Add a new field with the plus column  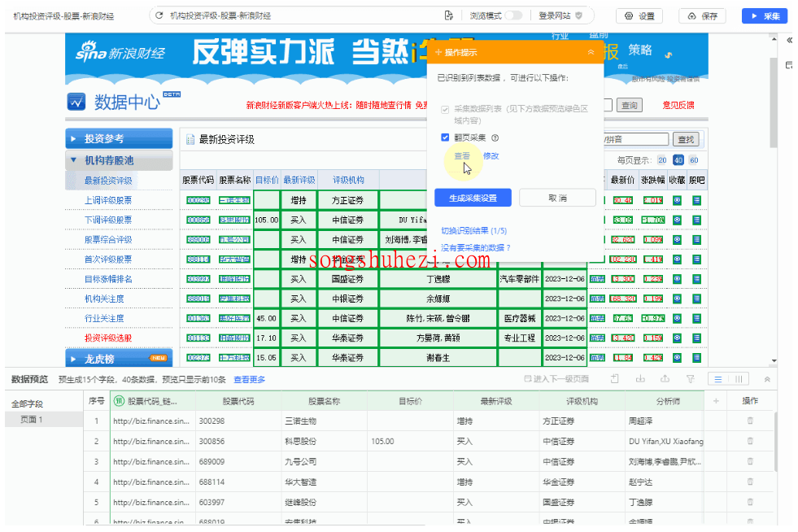pyautogui.click(x=716, y=401)
